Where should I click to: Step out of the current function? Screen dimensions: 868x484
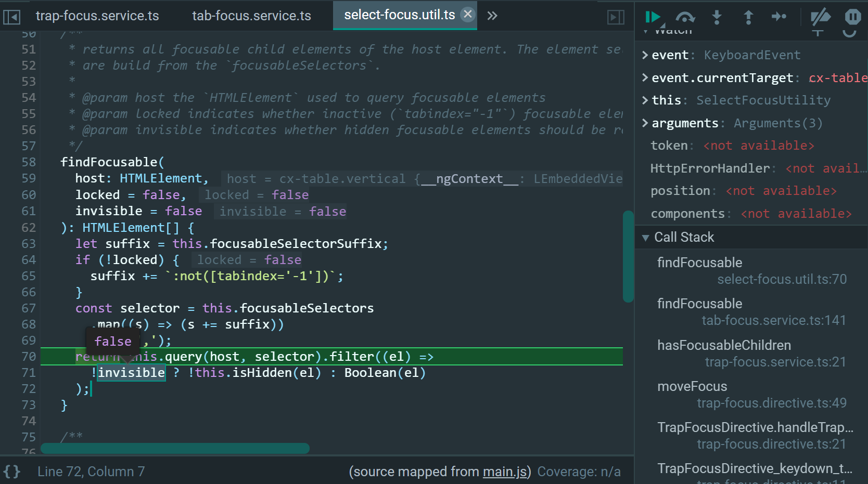[x=748, y=17]
